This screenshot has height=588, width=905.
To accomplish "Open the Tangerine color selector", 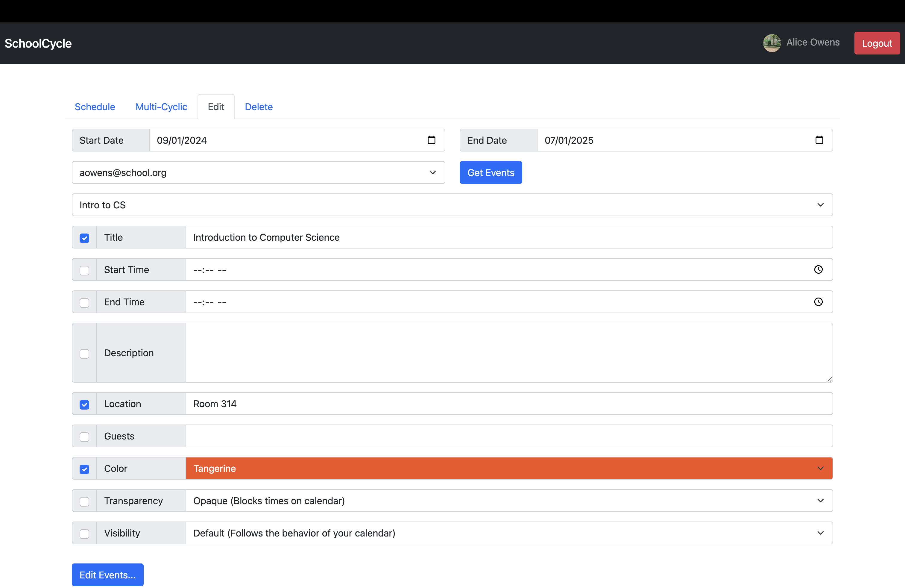I will (x=509, y=469).
